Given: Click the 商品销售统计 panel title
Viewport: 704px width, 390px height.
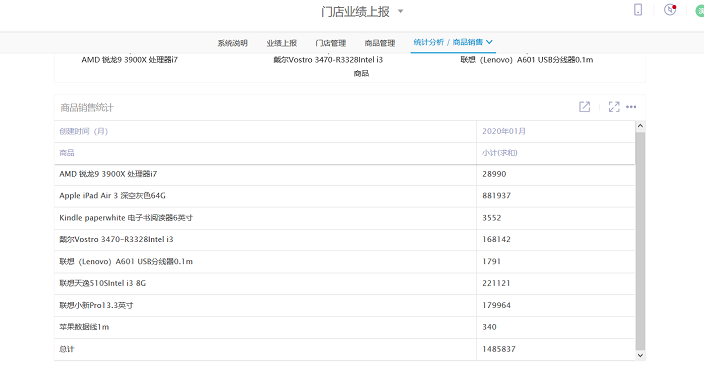Looking at the screenshot, I should point(87,108).
